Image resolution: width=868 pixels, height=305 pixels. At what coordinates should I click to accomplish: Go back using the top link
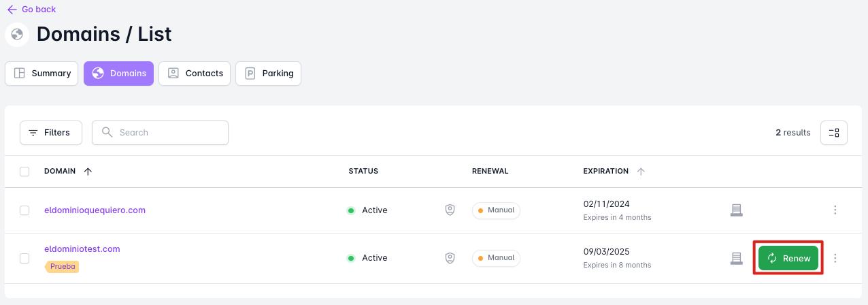click(31, 10)
